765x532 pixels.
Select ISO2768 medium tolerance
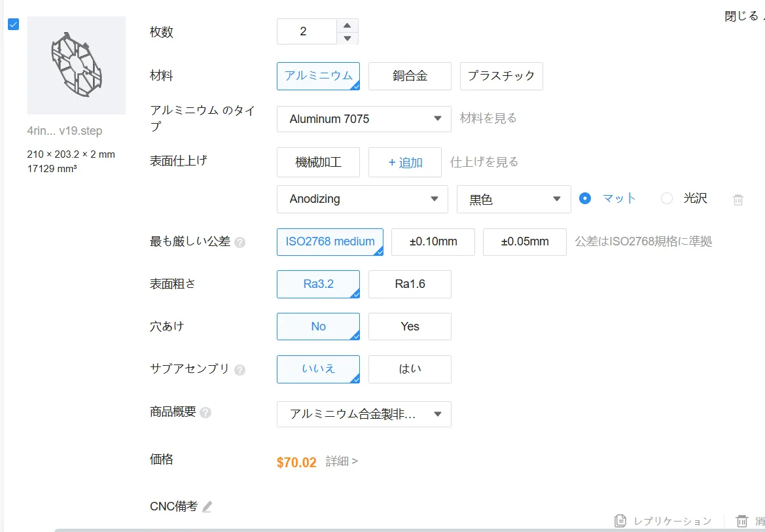click(x=330, y=242)
